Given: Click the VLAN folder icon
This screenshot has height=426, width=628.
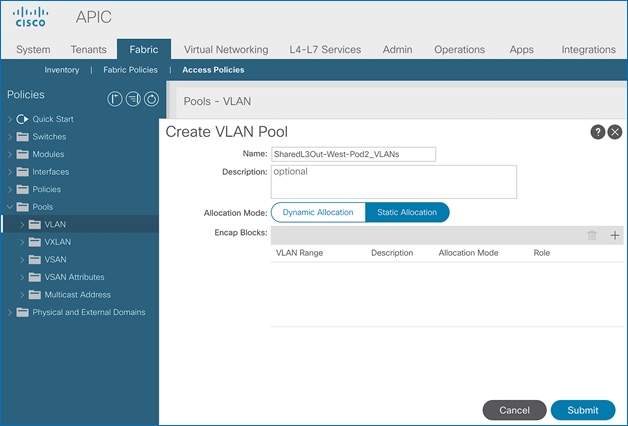Looking at the screenshot, I should click(35, 224).
